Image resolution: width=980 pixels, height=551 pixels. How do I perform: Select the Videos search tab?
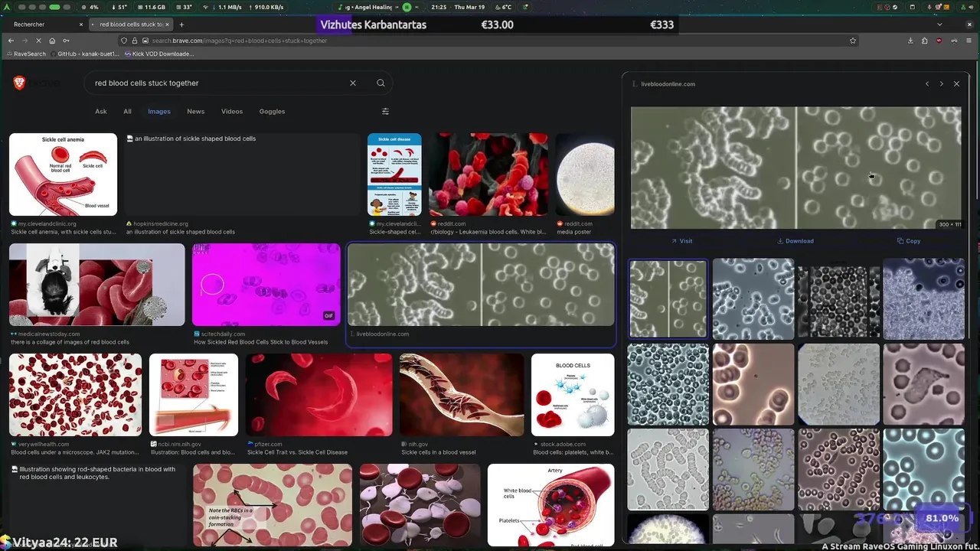(232, 112)
